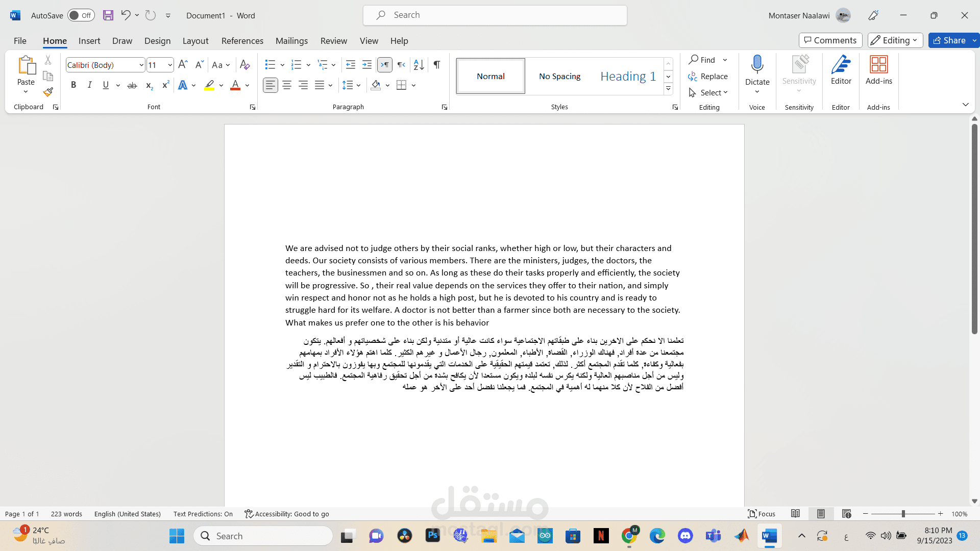Toggle Bold formatting

click(x=73, y=85)
